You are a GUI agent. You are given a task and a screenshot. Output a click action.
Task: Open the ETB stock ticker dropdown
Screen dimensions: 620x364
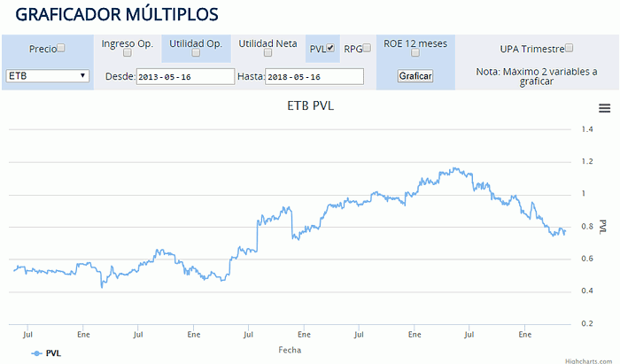48,76
